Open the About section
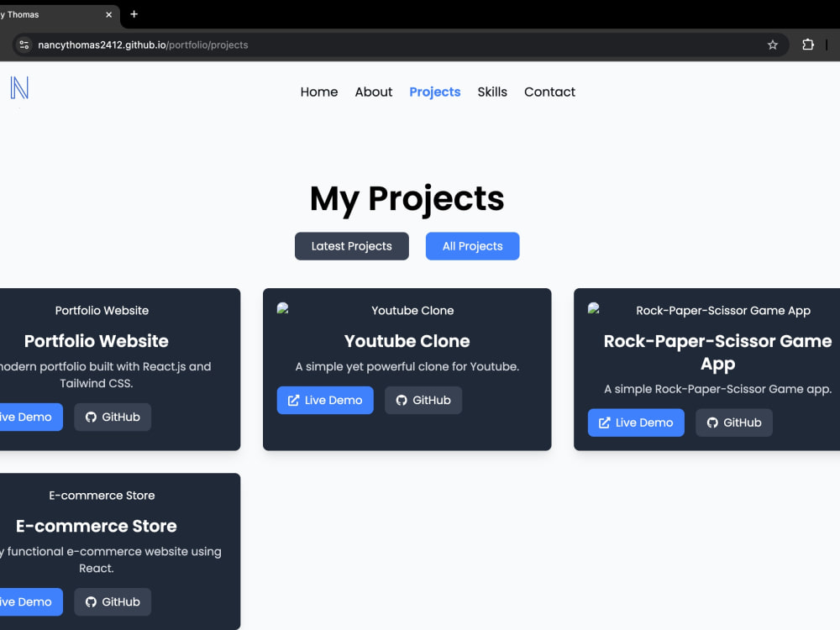 coord(374,92)
